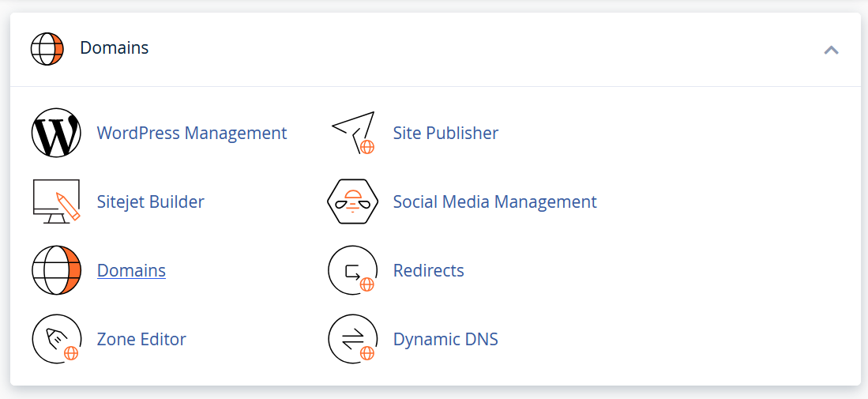Click the Social Media Management hexagon icon
This screenshot has height=399, width=868.
pos(352,201)
